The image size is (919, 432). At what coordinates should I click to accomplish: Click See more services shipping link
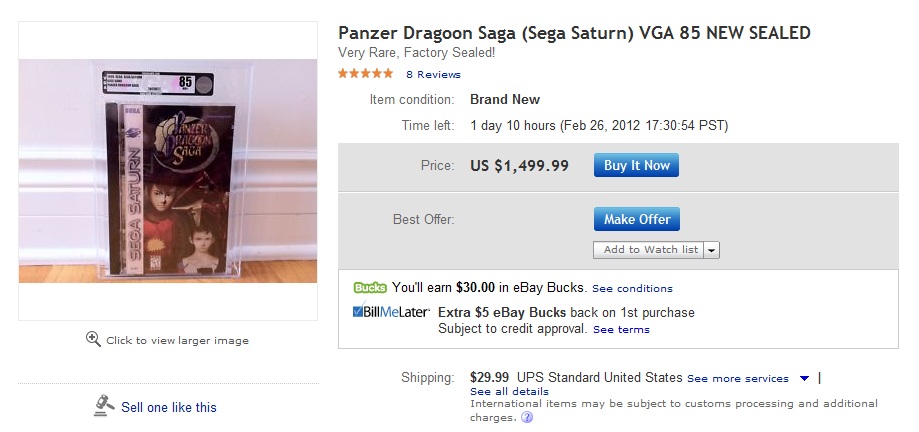click(737, 379)
